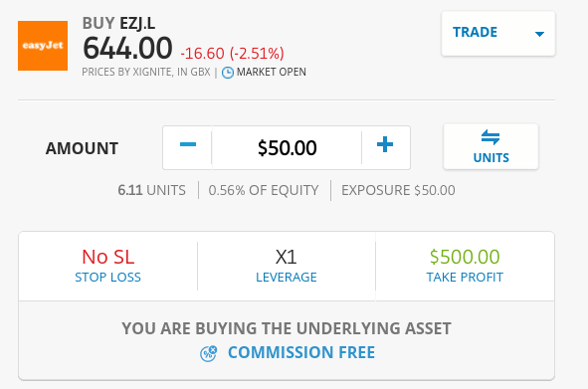Click the swap arrows icon above UNITS
This screenshot has height=389, width=588.
click(x=490, y=137)
